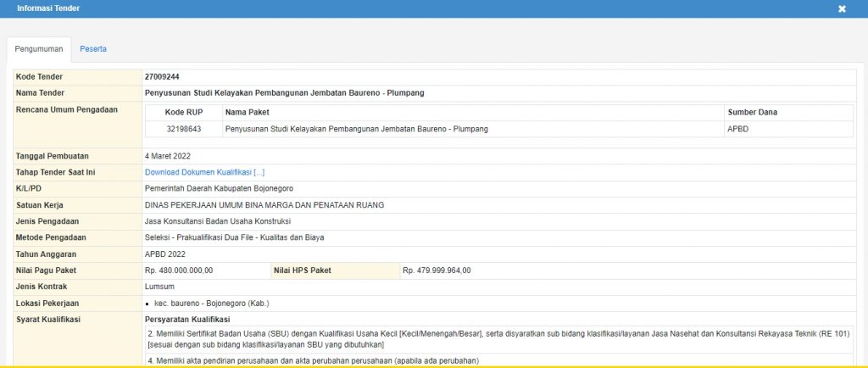Switch to the Peserta tab
The image size is (868, 368).
point(93,49)
